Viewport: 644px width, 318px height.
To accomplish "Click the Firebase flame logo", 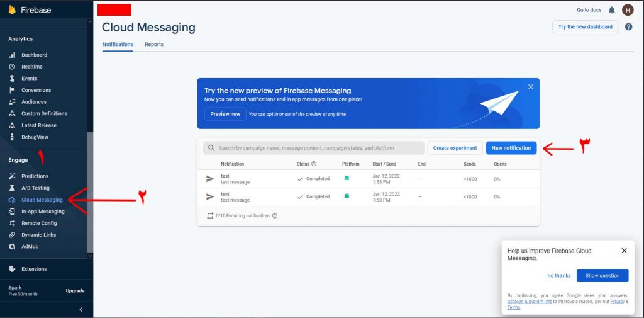I will pyautogui.click(x=12, y=10).
